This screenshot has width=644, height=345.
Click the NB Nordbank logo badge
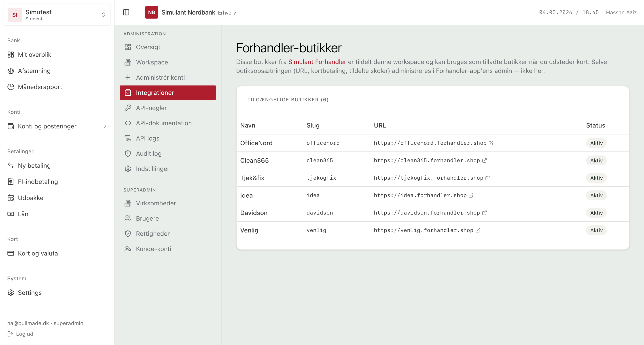pyautogui.click(x=152, y=12)
